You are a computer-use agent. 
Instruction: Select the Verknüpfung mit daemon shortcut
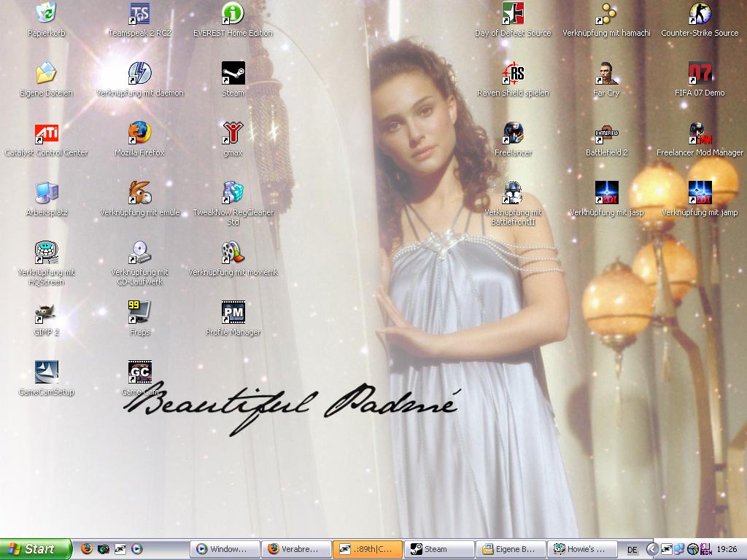pos(139,73)
